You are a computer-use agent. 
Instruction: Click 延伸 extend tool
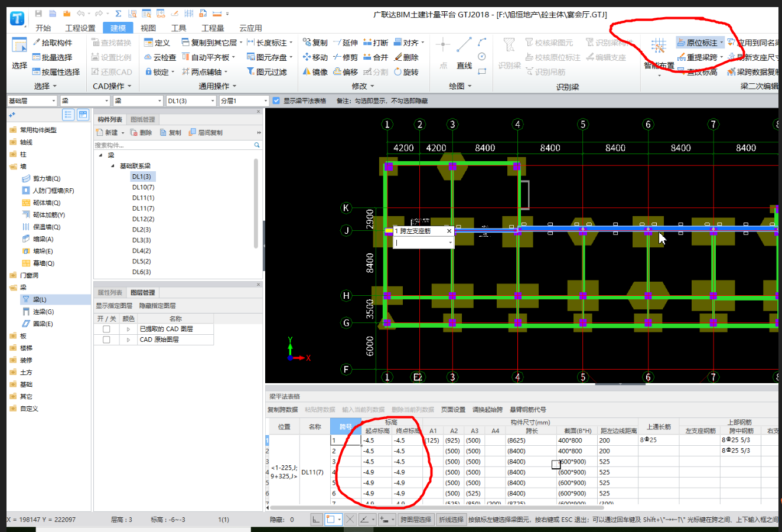pyautogui.click(x=346, y=43)
